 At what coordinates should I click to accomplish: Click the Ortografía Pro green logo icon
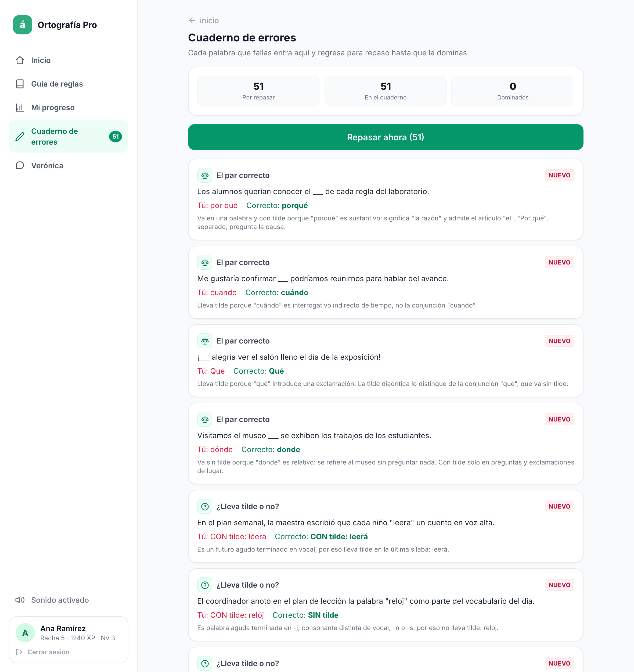(x=22, y=25)
